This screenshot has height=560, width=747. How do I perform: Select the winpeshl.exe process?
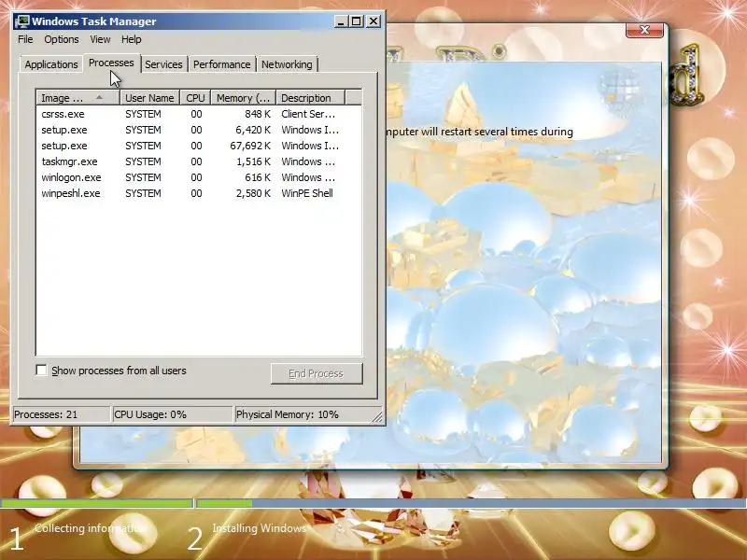[199, 193]
